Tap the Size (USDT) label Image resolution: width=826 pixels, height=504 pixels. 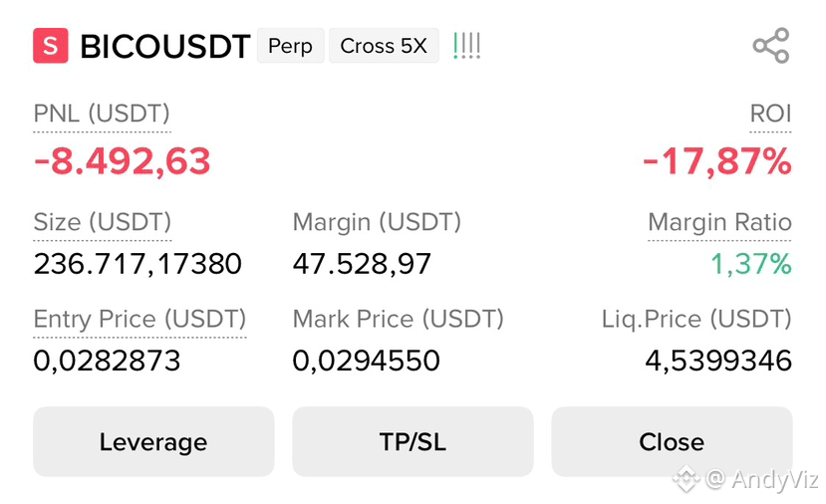103,222
